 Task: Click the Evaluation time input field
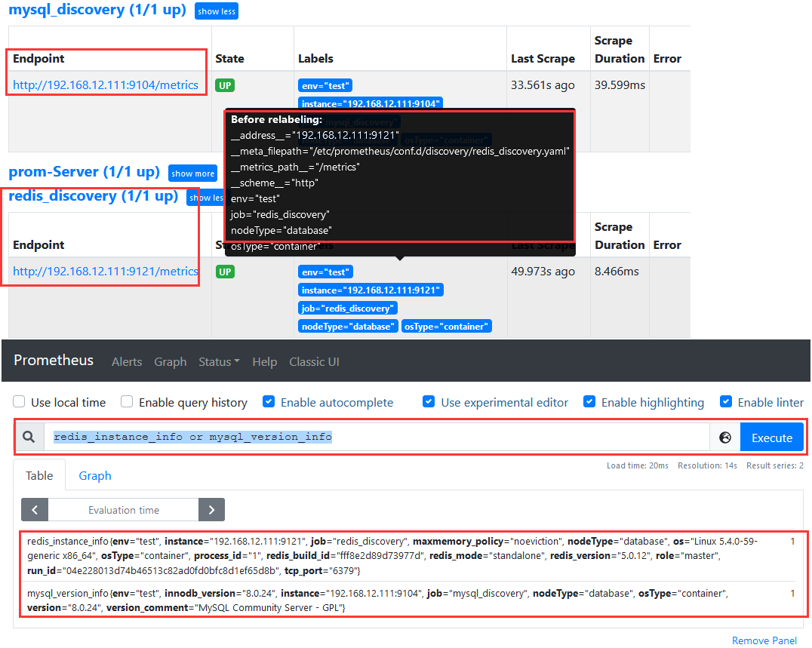(123, 510)
